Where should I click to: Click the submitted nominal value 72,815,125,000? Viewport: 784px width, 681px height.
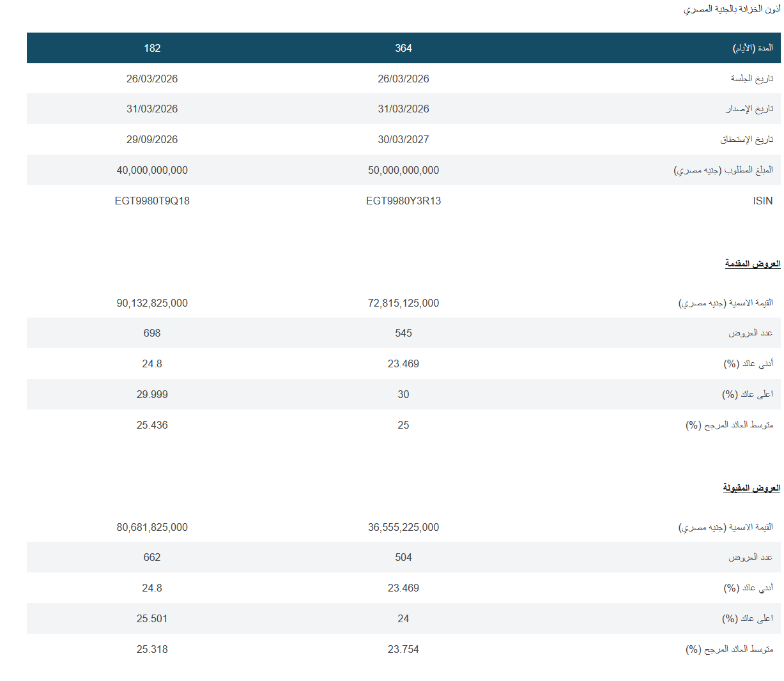click(403, 303)
